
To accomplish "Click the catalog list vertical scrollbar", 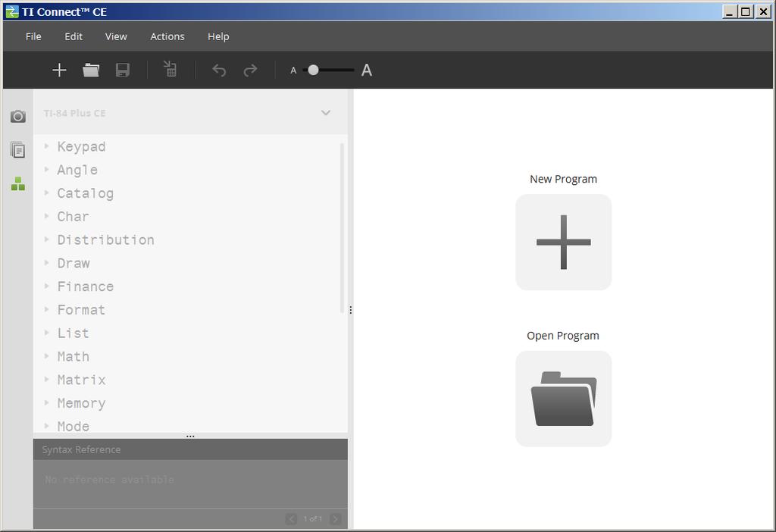I will pyautogui.click(x=342, y=227).
